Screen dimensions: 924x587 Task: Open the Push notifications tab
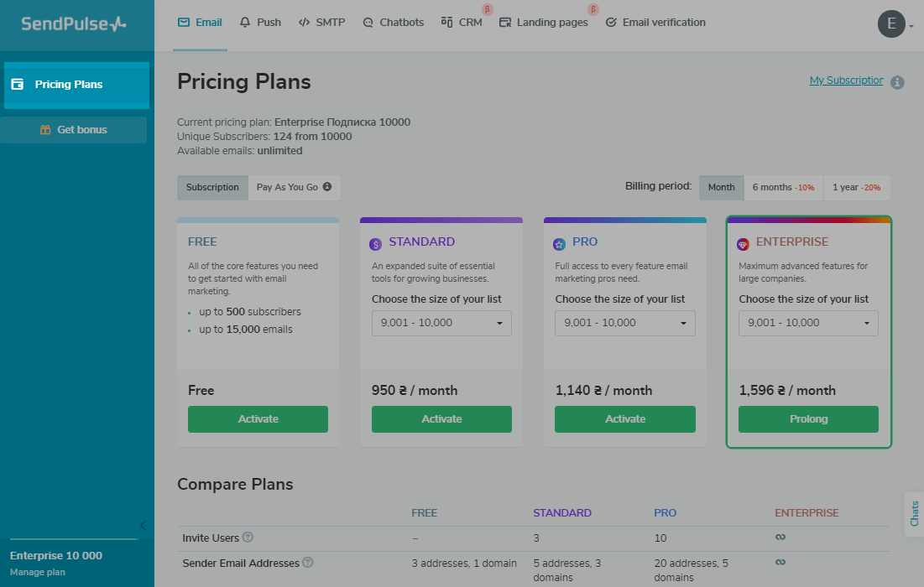coord(260,23)
